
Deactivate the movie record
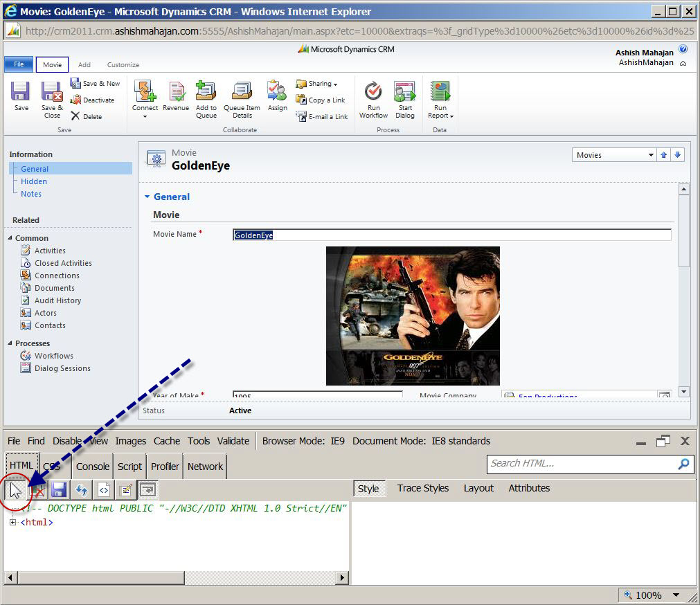(92, 100)
